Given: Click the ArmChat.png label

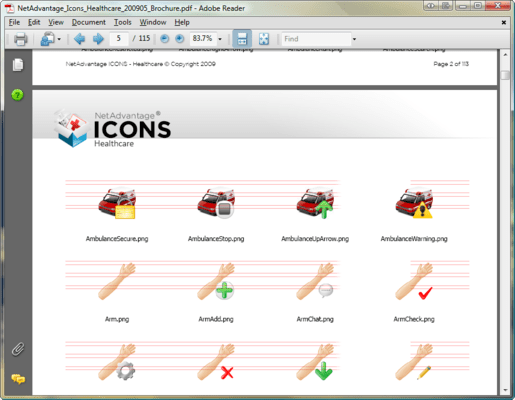Looking at the screenshot, I should pos(315,319).
